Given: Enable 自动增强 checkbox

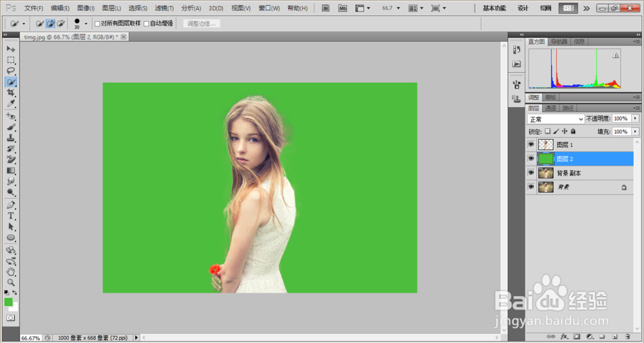Looking at the screenshot, I should (x=146, y=24).
